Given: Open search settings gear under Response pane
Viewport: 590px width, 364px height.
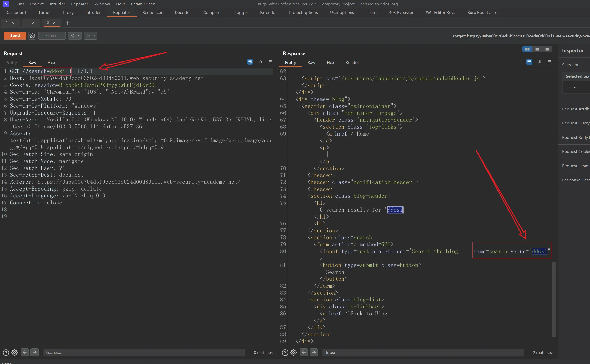Looking at the screenshot, I should (294, 352).
